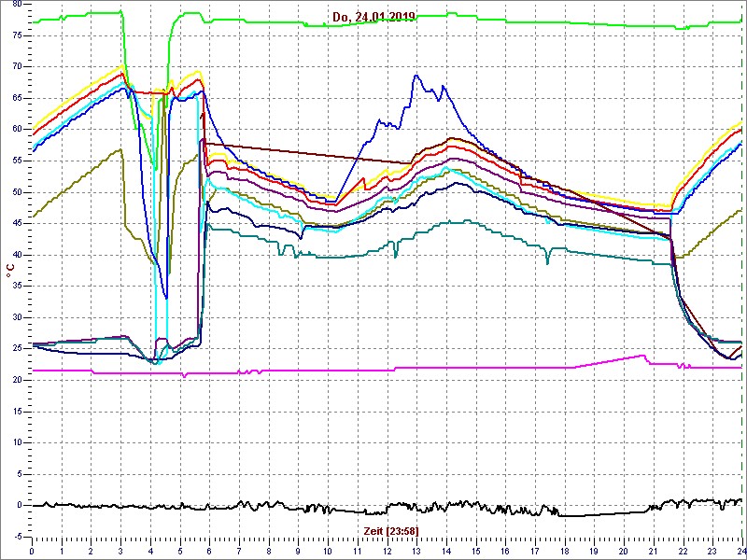Screen dimensions: 747x560
Task: Pick the 0 temperature label on the y-axis
Action: 20,505
